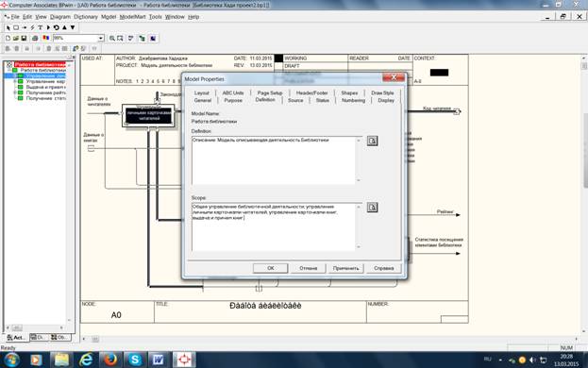
Task: Switch to the Draw Style tab
Action: (382, 92)
